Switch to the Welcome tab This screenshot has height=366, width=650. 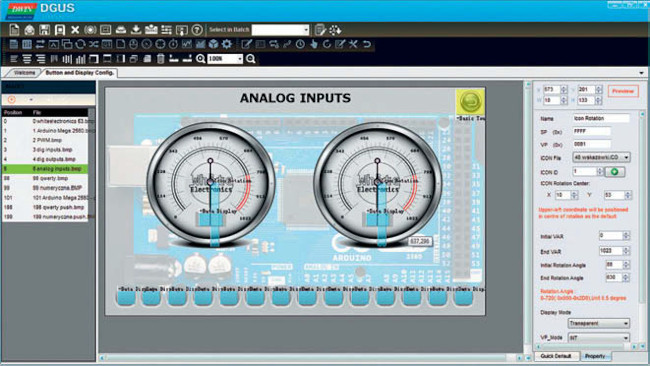(24, 73)
